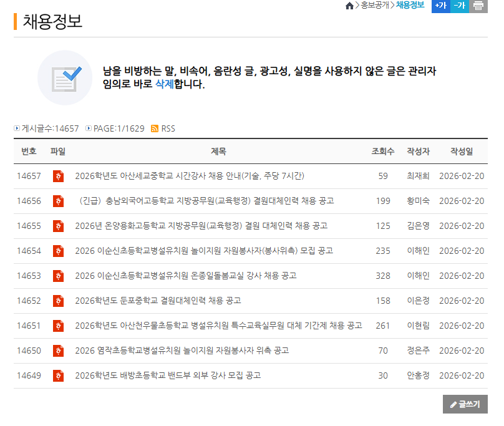This screenshot has height=426, width=504.
Task: Click post number 14657
Action: tap(29, 176)
